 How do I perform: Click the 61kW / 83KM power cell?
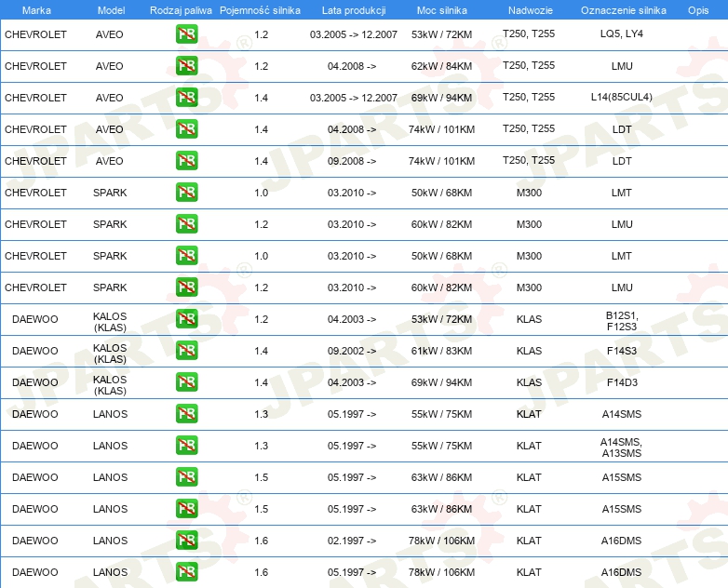pyautogui.click(x=441, y=351)
